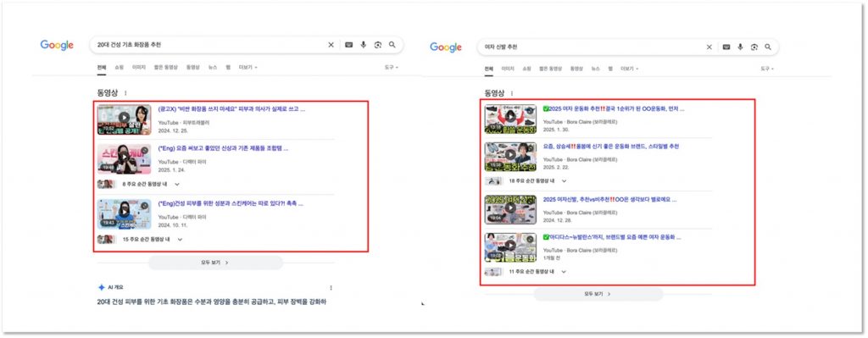Select 동영상 tab on shoes search page

click(x=576, y=69)
